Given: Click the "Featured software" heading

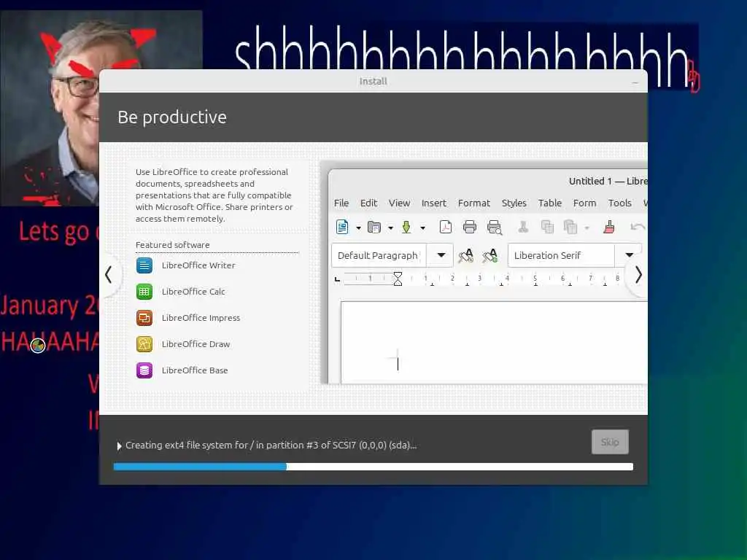Looking at the screenshot, I should (172, 245).
